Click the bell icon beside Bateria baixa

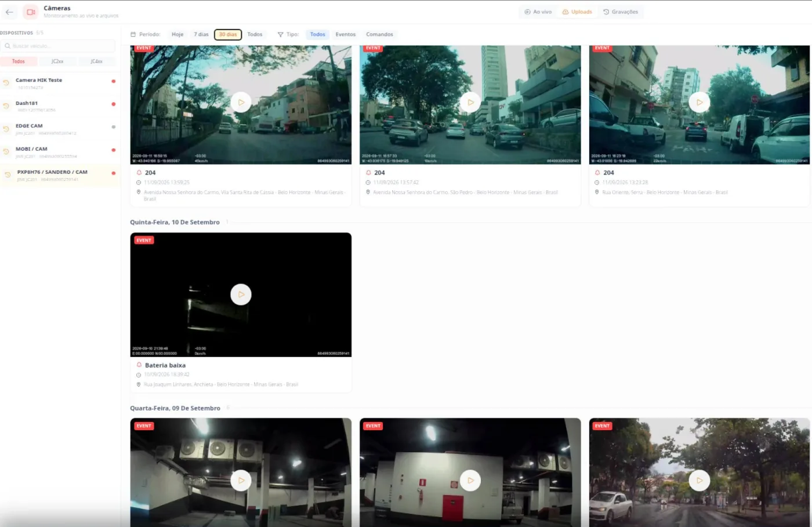139,365
